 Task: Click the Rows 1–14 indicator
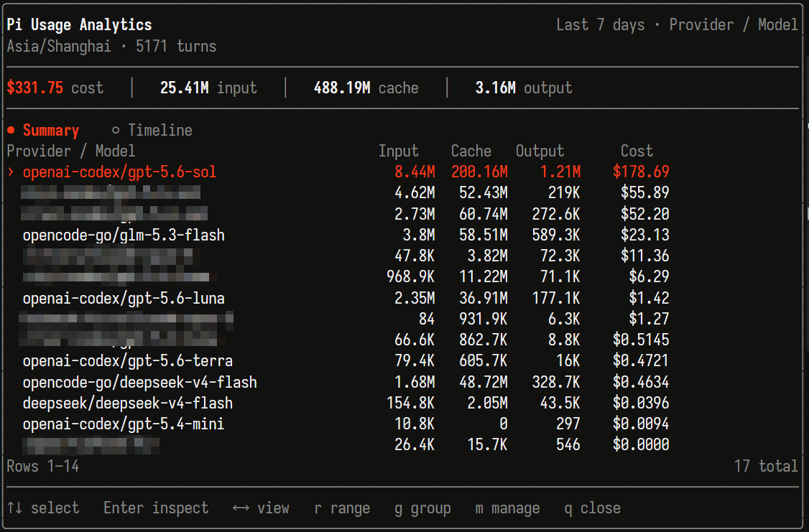[x=43, y=467]
